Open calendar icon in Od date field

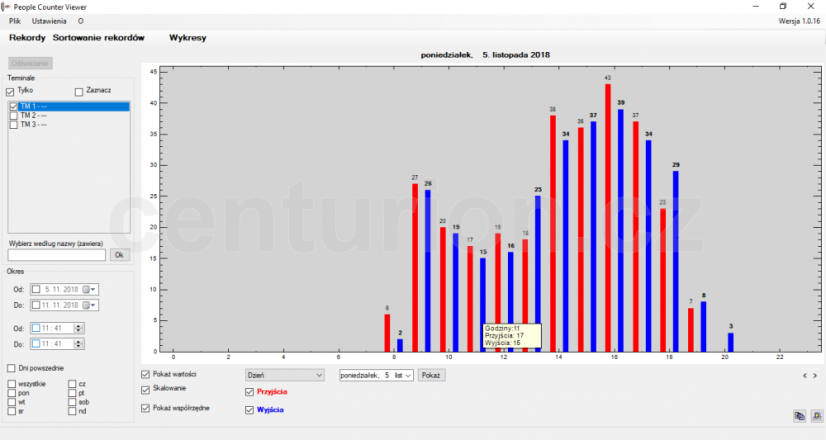point(86,289)
